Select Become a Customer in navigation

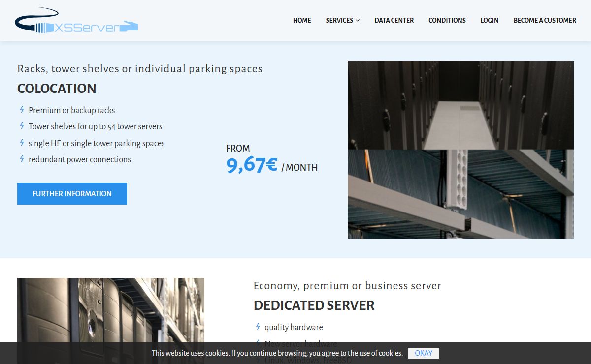click(545, 20)
